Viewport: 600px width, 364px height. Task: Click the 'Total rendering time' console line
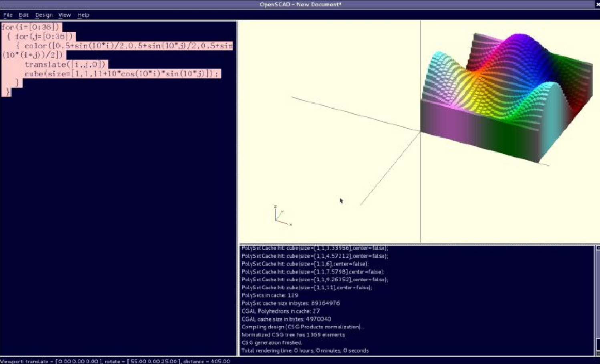point(305,351)
